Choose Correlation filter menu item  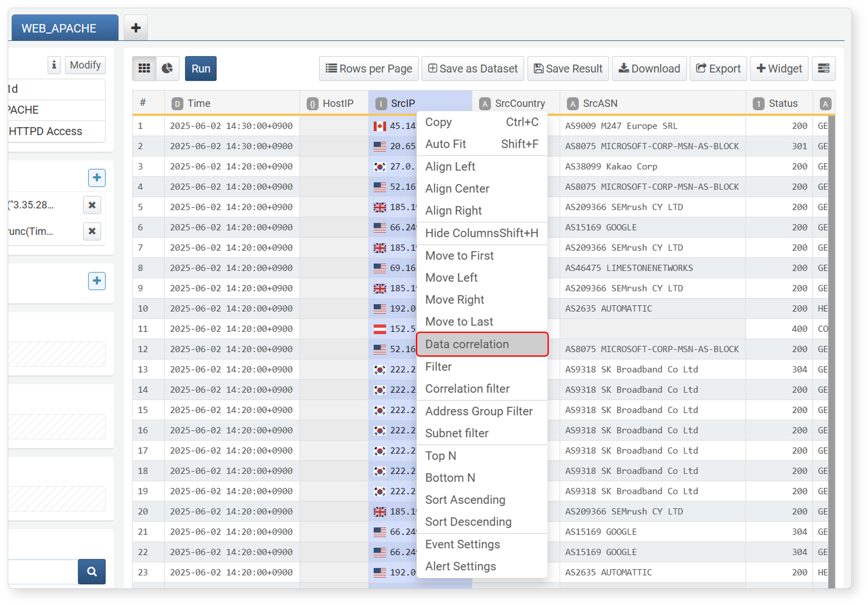tap(482, 389)
